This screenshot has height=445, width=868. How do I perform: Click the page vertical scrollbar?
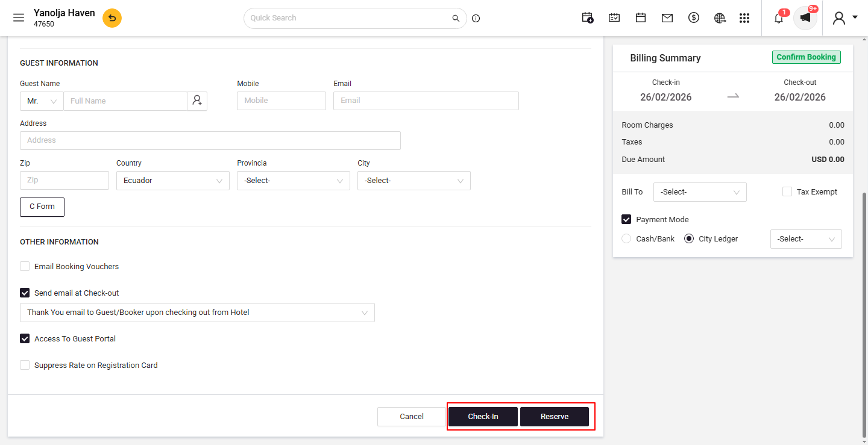(864, 315)
